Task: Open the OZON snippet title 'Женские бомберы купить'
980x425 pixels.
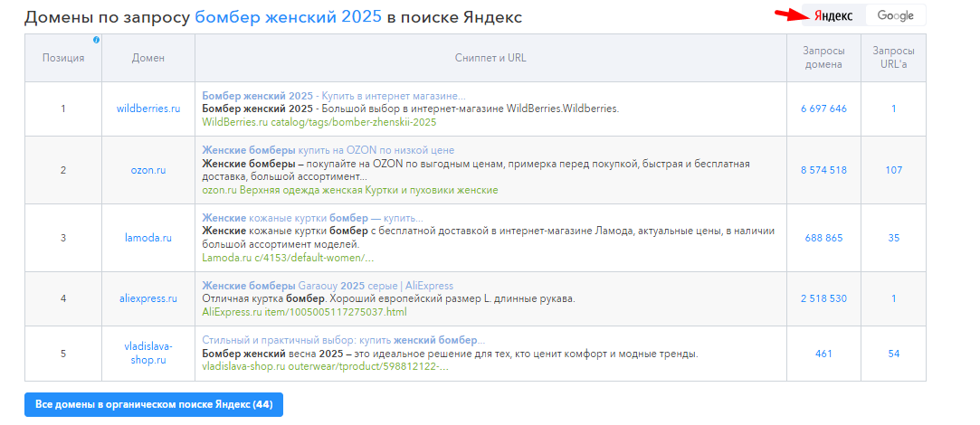Action: click(328, 150)
